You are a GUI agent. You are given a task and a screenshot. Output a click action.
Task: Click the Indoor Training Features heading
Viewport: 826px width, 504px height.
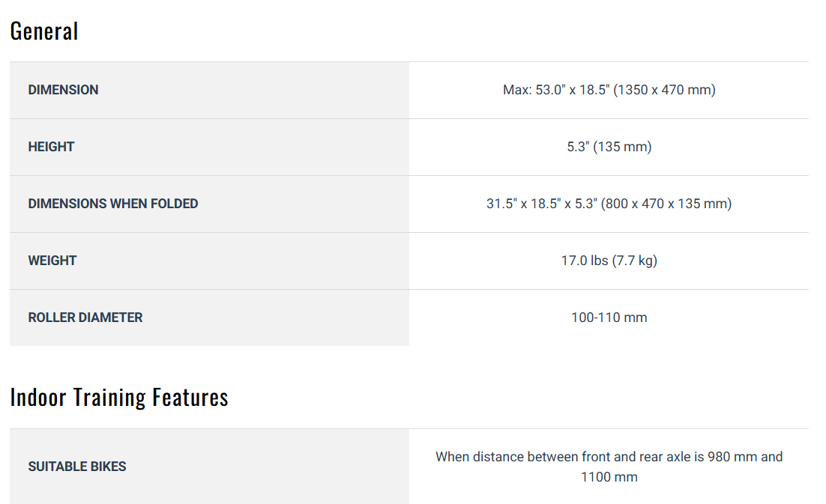(119, 397)
